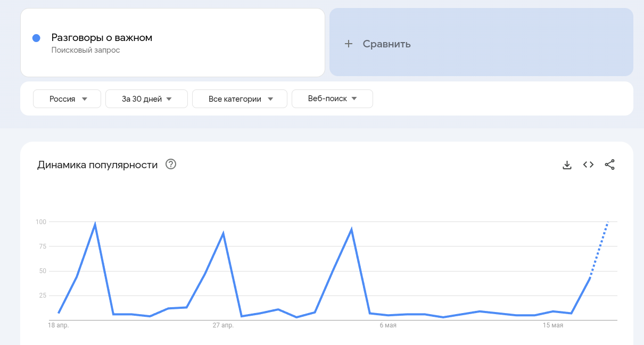Expand the Все категории dropdown
This screenshot has height=345, width=644.
pyautogui.click(x=240, y=98)
